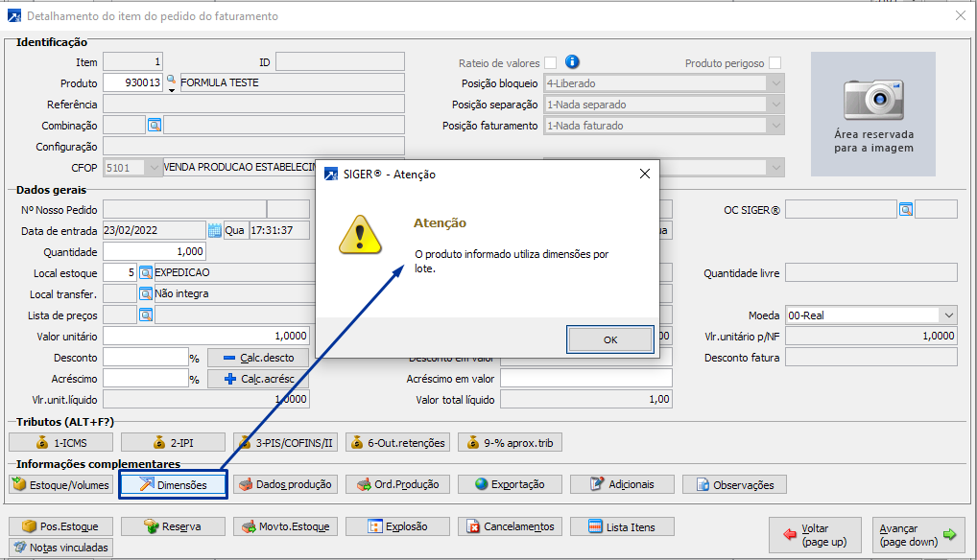Go back with Voltar (page up)
977x560 pixels.
coord(815,534)
